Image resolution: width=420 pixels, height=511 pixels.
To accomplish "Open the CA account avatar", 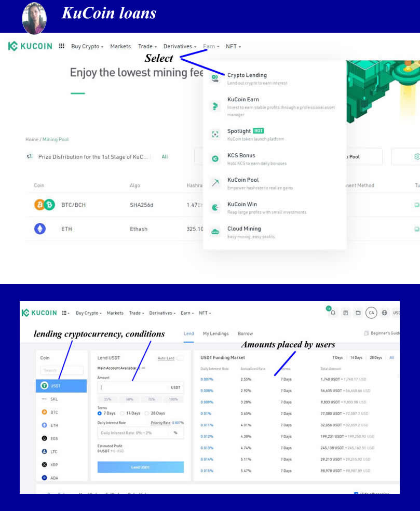I will [x=371, y=313].
